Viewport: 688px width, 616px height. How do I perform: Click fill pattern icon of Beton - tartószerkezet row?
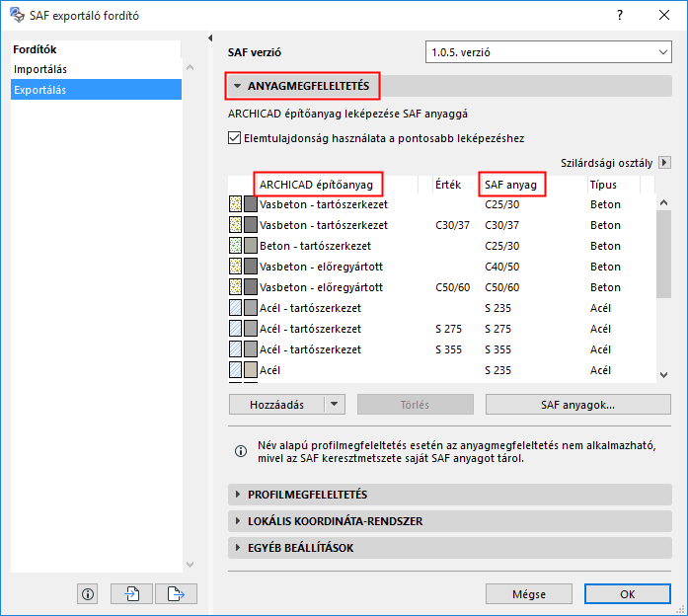[236, 245]
